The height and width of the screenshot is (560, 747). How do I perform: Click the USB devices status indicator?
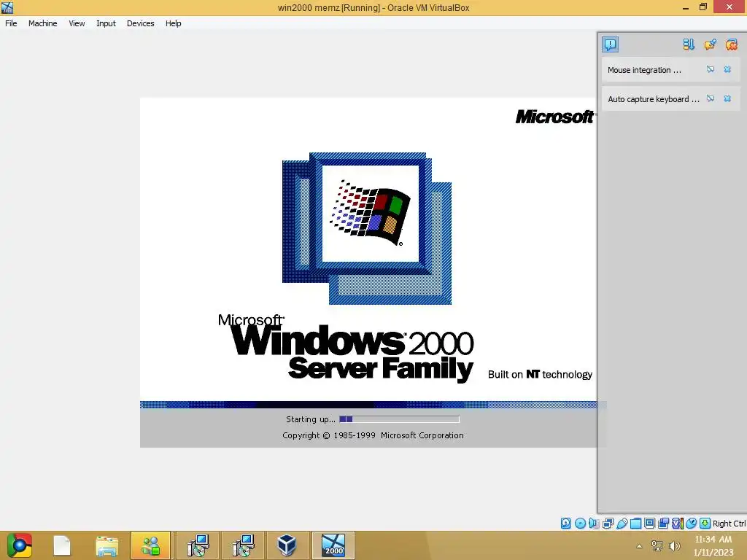coord(622,524)
